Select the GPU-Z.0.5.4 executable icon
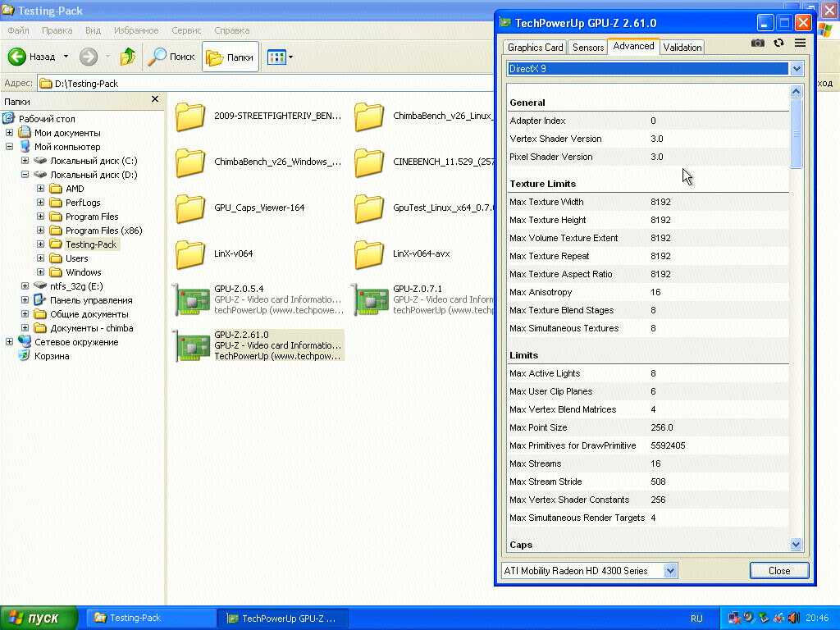 [x=192, y=300]
